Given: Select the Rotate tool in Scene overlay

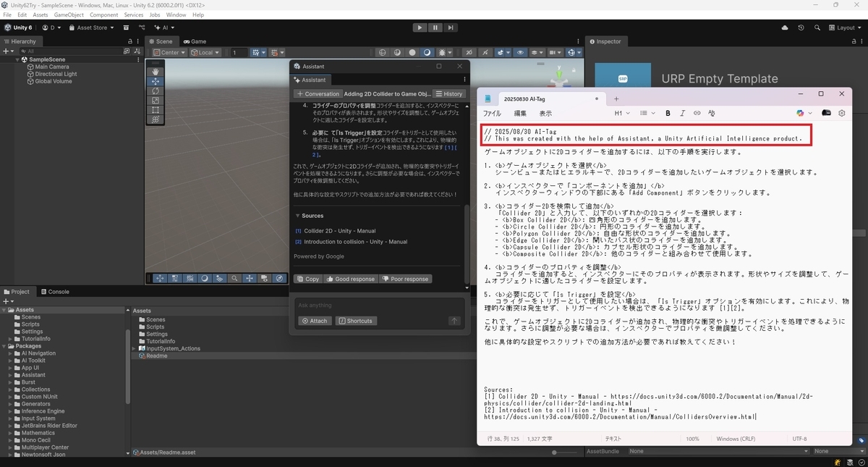Looking at the screenshot, I should click(x=155, y=91).
